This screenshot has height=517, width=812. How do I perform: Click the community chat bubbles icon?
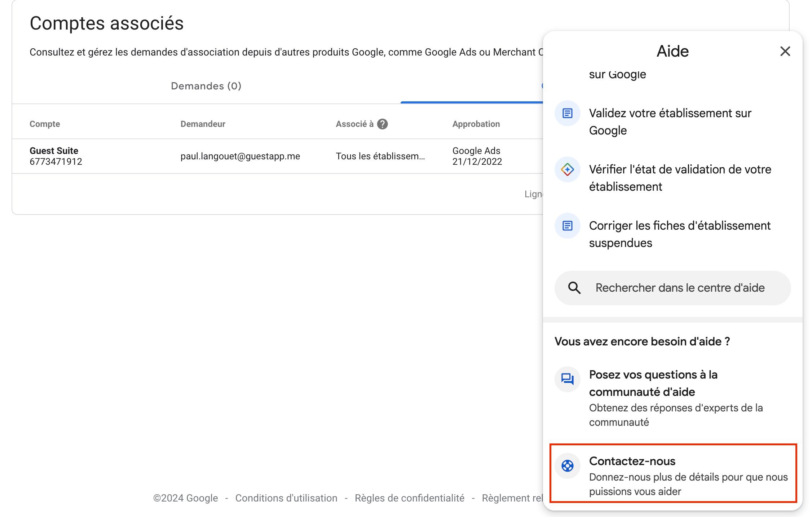[x=568, y=379]
